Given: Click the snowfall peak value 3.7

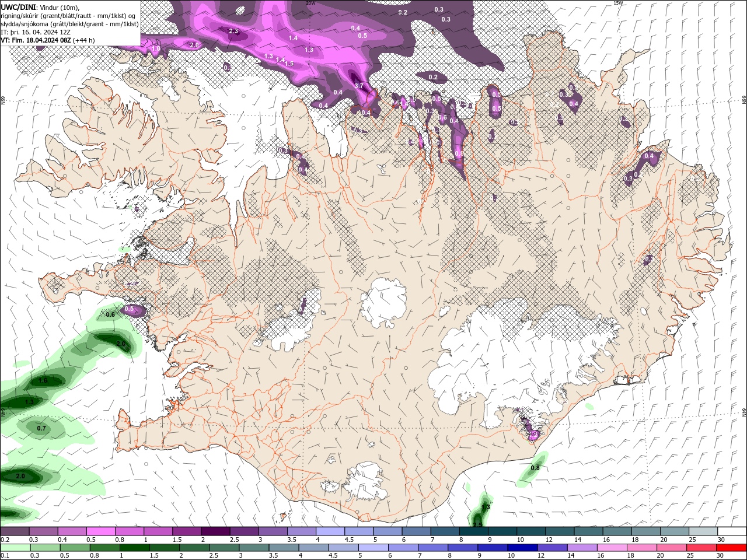Looking at the screenshot, I should [359, 86].
